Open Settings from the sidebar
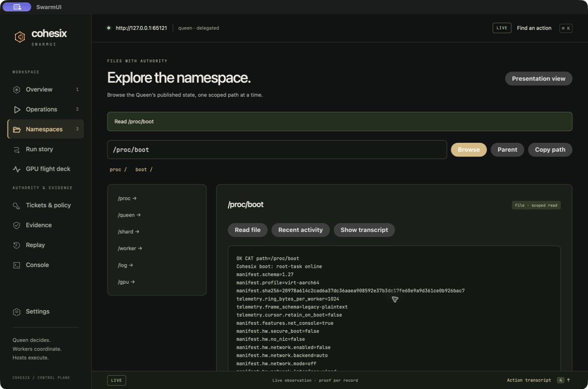Image resolution: width=588 pixels, height=389 pixels. pyautogui.click(x=46, y=312)
